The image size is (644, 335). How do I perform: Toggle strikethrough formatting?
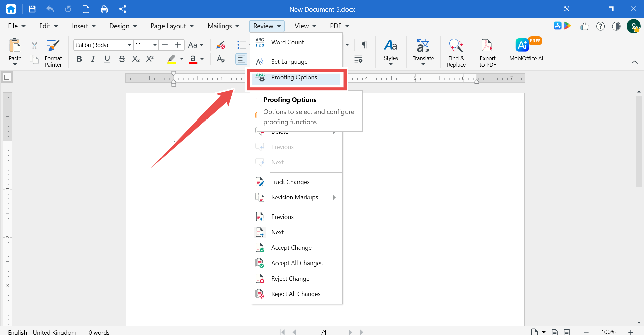(122, 59)
